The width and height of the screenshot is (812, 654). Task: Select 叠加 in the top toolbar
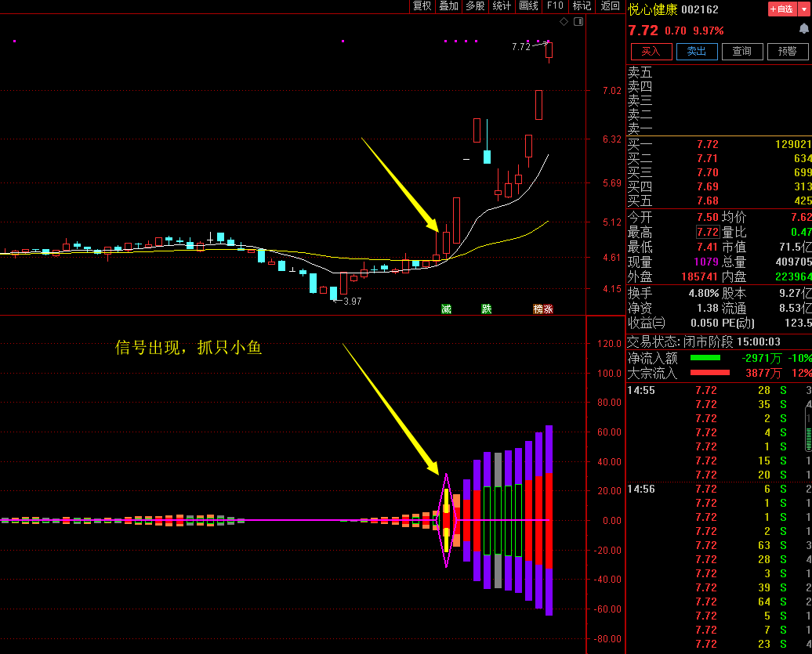click(448, 6)
